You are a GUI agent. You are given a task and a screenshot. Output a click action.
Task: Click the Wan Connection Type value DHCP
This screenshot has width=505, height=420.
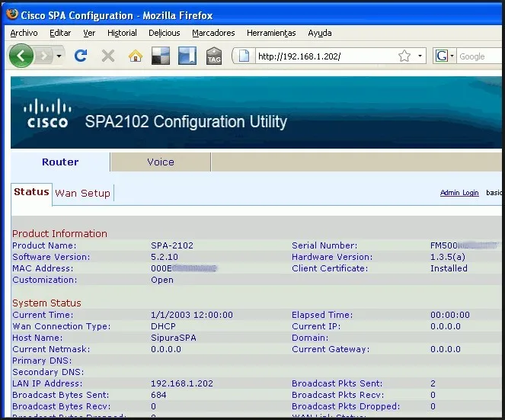(x=163, y=326)
